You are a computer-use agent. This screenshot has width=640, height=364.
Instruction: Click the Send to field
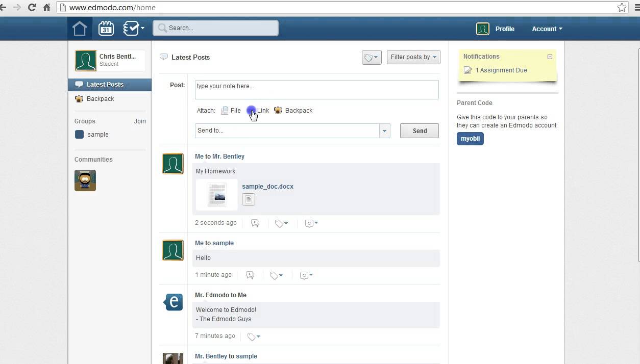tap(287, 131)
